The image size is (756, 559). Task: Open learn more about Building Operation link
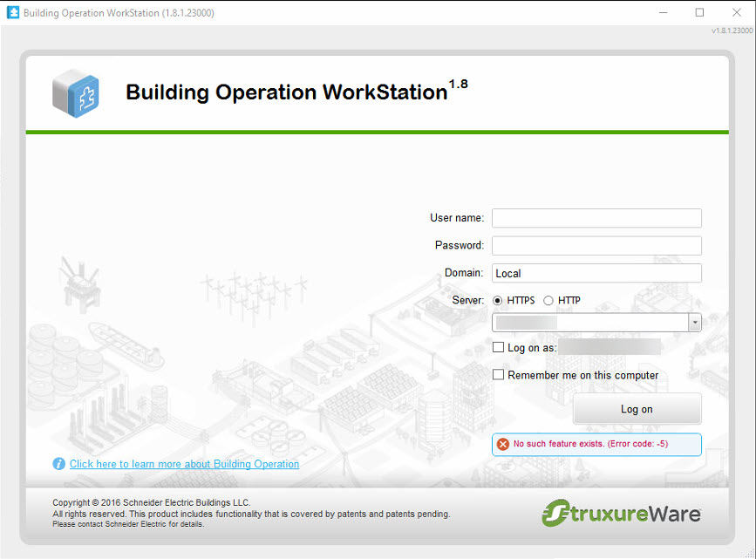184,464
